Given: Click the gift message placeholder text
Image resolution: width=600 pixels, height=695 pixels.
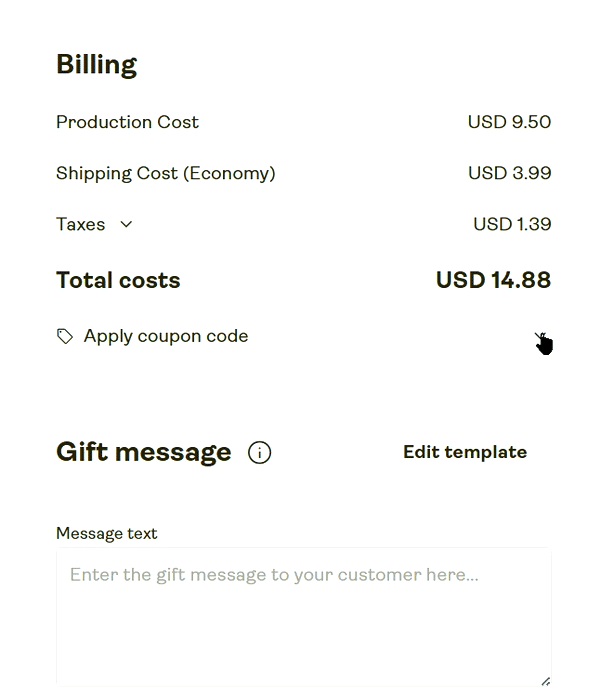Looking at the screenshot, I should tap(274, 575).
